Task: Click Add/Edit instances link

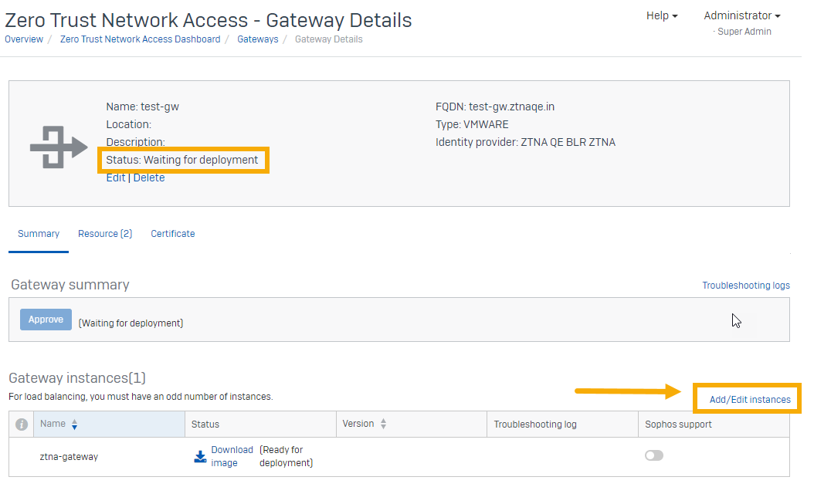Action: pos(750,400)
